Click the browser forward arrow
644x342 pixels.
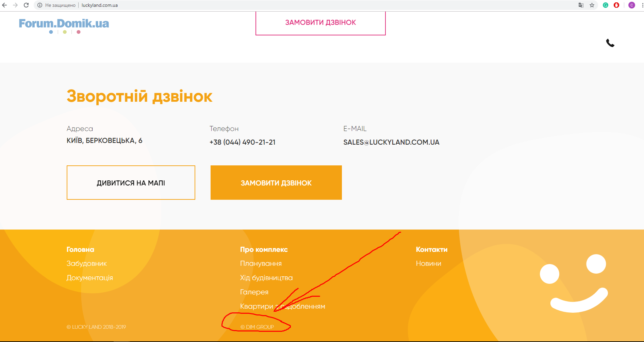pos(15,5)
